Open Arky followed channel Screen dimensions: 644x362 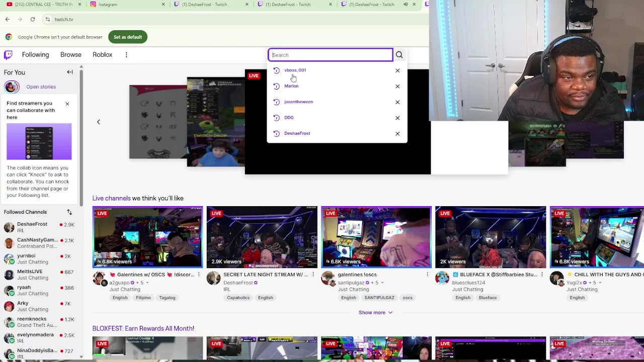(x=39, y=306)
